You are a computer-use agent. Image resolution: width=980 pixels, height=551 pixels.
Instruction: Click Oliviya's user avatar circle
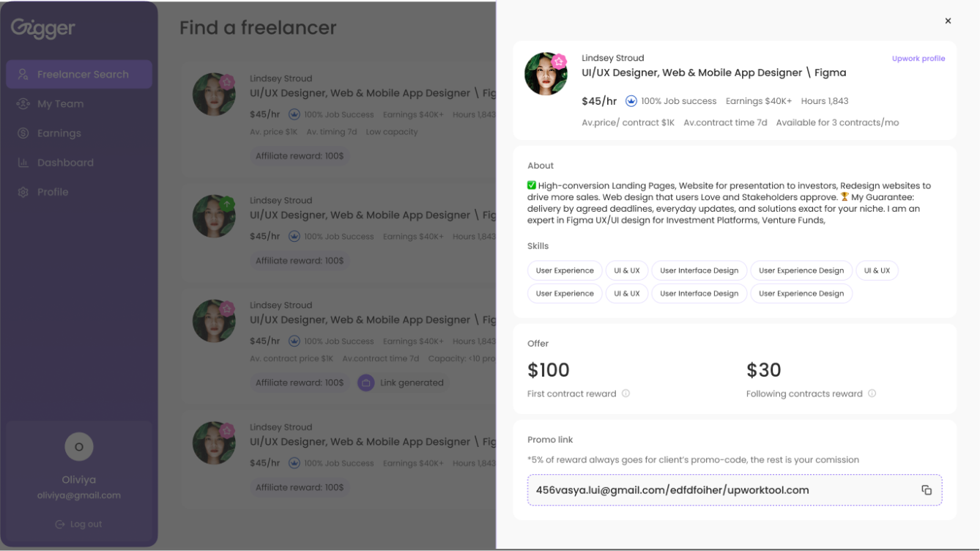[x=79, y=446]
